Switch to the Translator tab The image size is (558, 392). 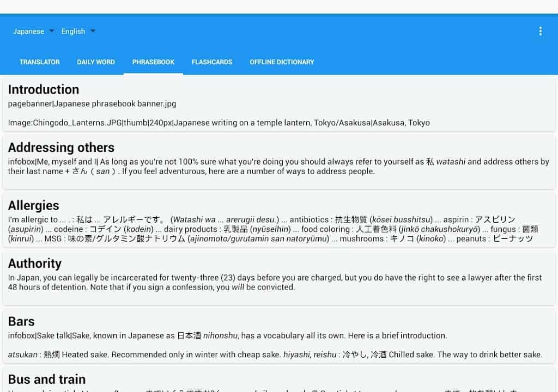click(x=40, y=62)
